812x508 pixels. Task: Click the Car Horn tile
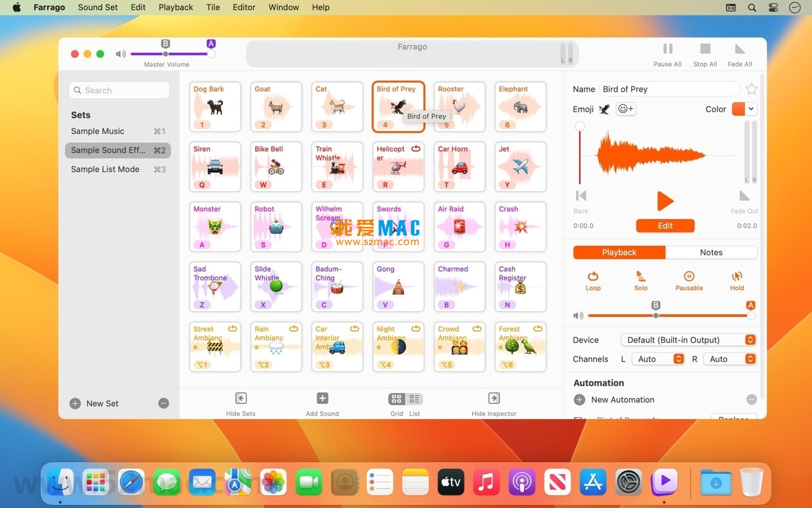[x=459, y=166]
